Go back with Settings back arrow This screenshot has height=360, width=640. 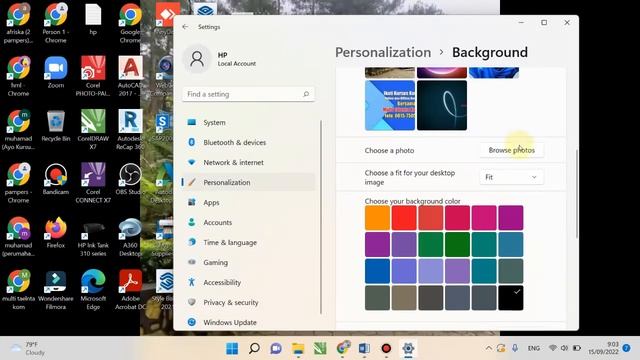tap(185, 27)
